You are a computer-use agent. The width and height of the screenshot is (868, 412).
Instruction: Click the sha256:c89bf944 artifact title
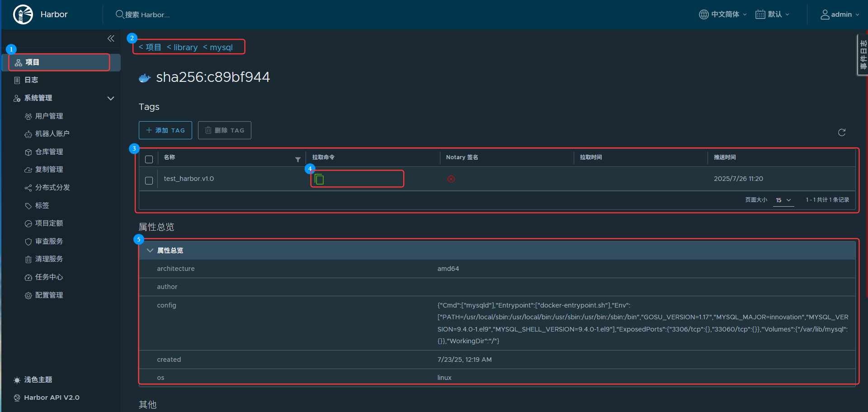click(x=213, y=77)
